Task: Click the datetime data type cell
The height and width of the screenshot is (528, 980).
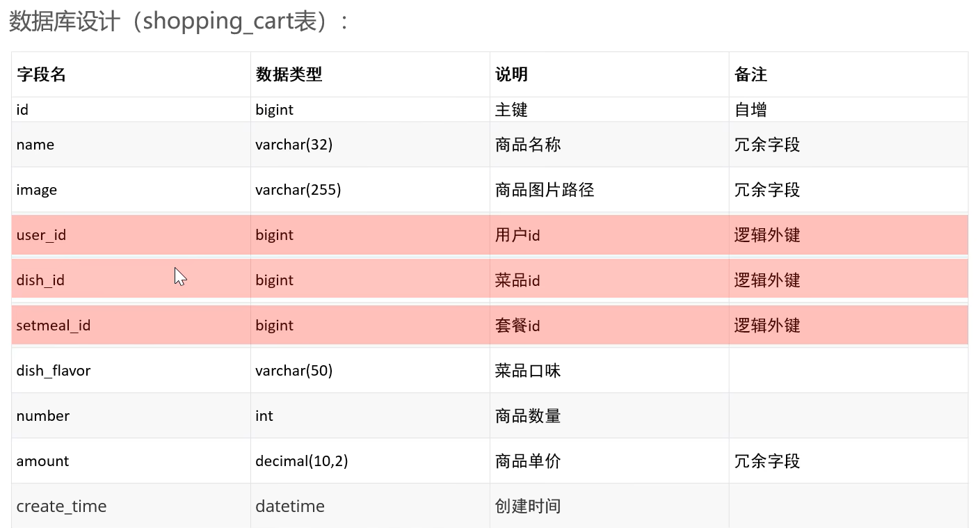Action: pos(289,506)
